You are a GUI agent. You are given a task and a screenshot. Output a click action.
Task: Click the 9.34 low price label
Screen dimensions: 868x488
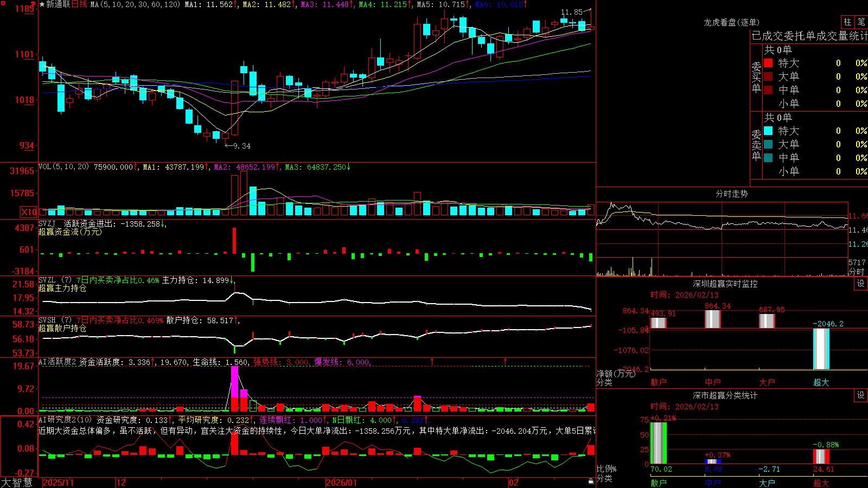(x=242, y=146)
